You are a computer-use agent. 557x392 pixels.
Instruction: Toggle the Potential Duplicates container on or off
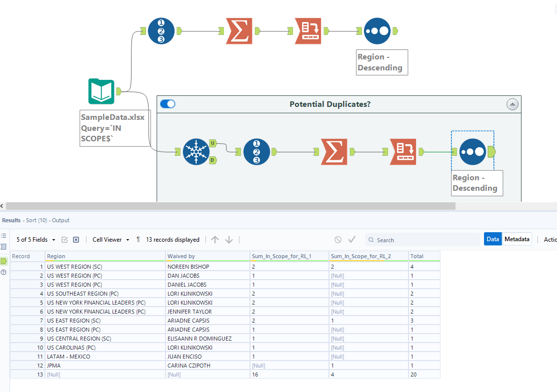tap(167, 104)
